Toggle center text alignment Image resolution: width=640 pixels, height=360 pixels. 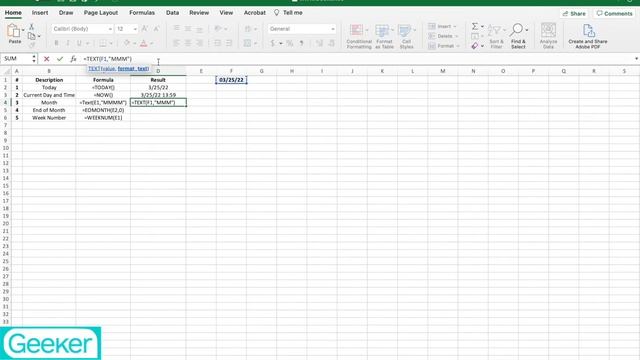188,43
